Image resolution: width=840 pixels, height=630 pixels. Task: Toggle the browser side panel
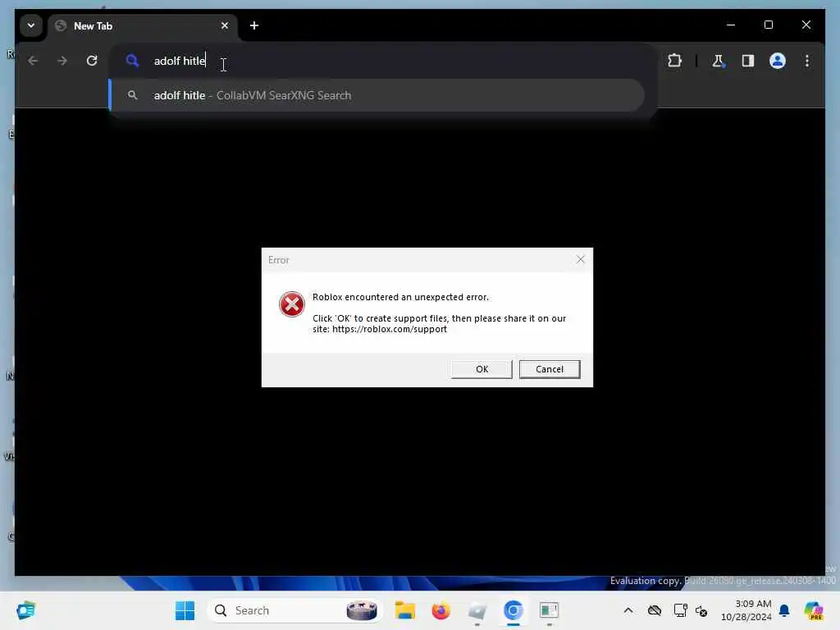(748, 61)
